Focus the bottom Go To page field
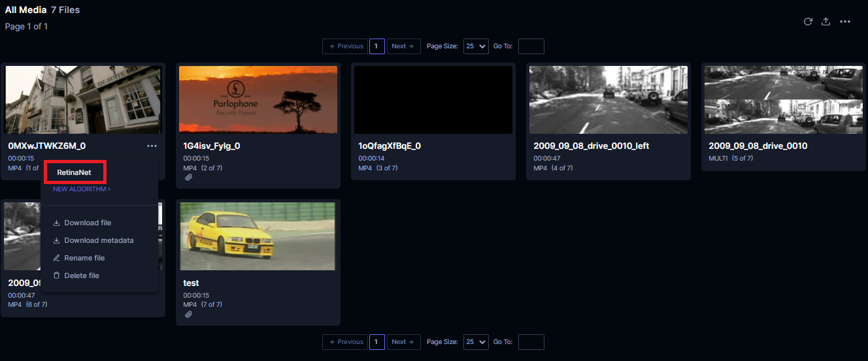The height and width of the screenshot is (361, 868). (x=531, y=342)
